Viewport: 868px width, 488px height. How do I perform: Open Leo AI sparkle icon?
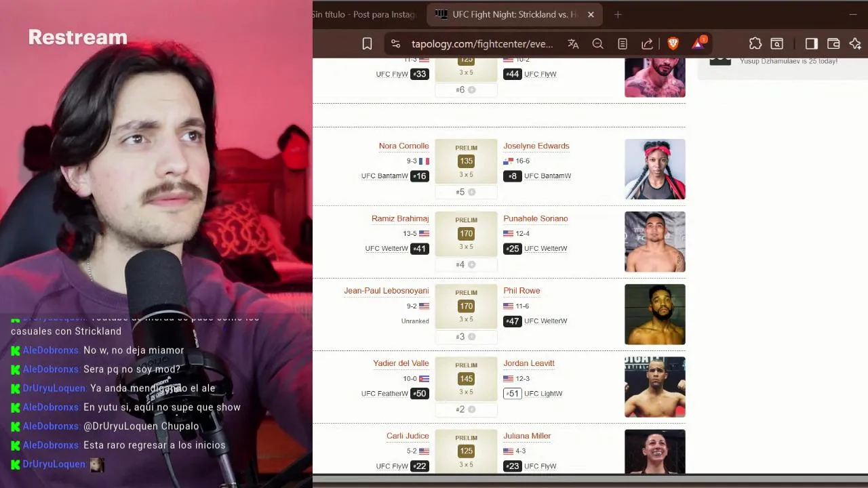tap(855, 43)
